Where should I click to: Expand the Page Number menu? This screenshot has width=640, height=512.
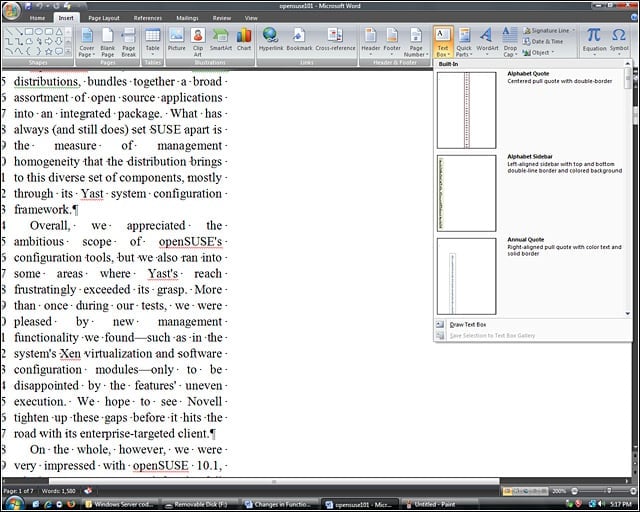pos(416,42)
